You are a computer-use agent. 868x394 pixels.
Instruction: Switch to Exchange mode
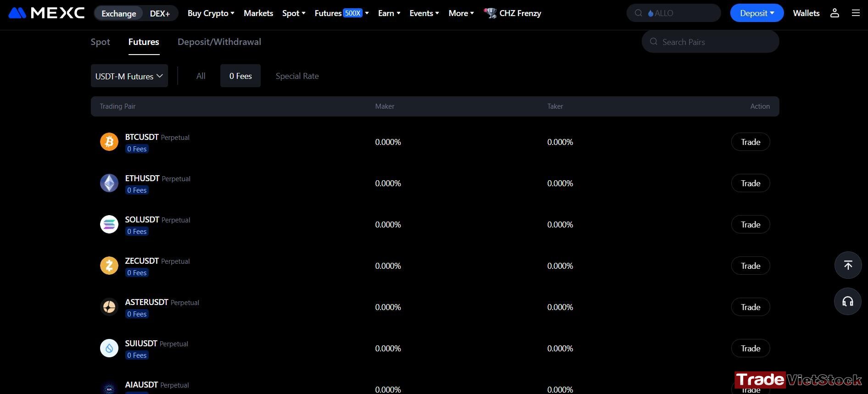tap(119, 13)
